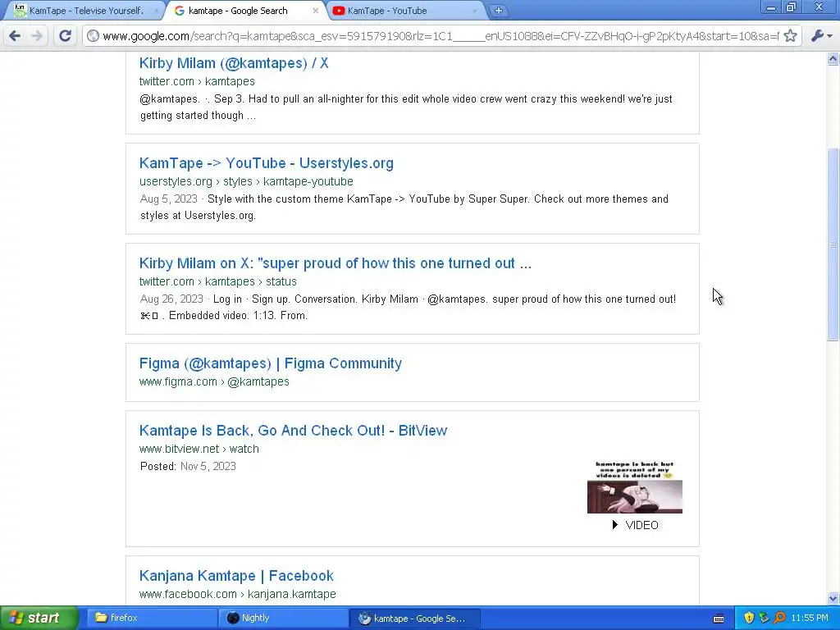Viewport: 840px width, 630px height.
Task: Bookmark this page with the star icon
Action: click(x=790, y=36)
